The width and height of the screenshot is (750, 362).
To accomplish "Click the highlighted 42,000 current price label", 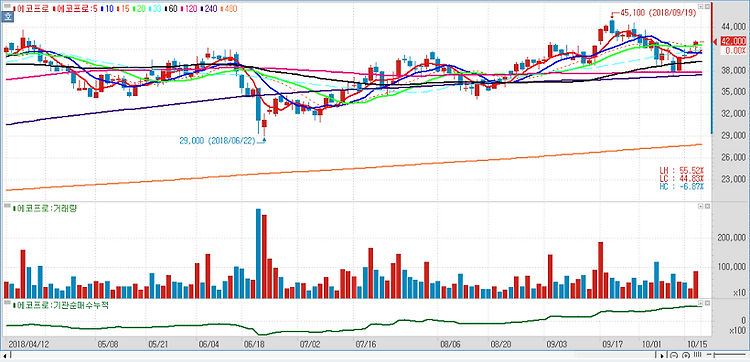I will coord(733,42).
